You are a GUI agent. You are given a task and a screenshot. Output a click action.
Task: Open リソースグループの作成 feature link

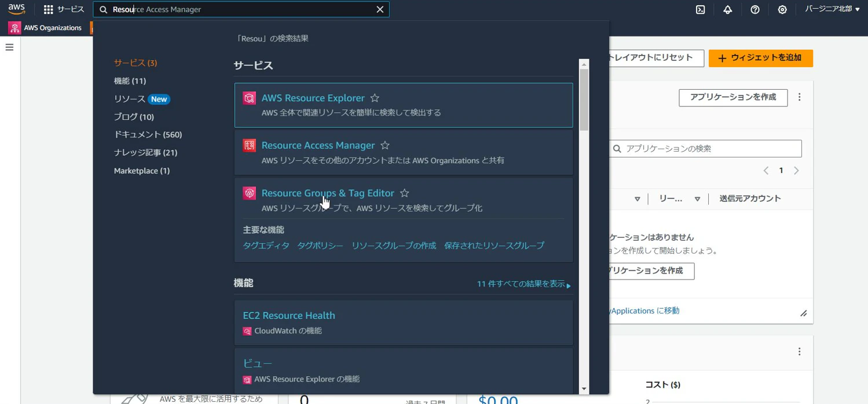pos(394,245)
